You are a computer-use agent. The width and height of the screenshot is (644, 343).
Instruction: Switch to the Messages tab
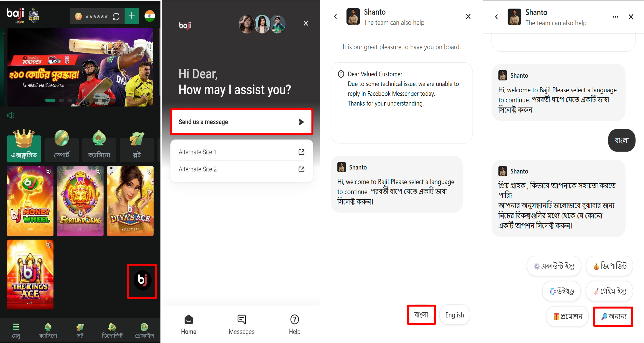[241, 324]
